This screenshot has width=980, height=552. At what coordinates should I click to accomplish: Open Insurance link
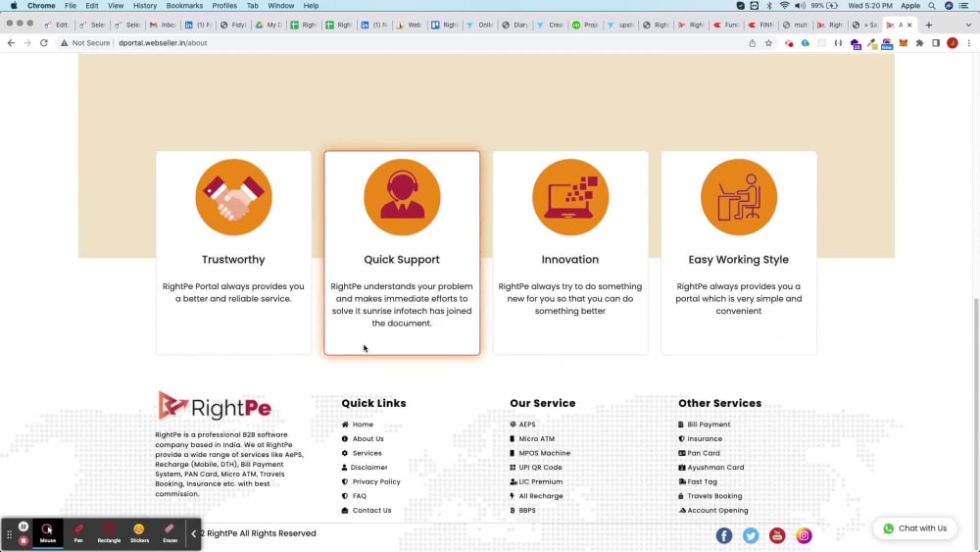705,439
